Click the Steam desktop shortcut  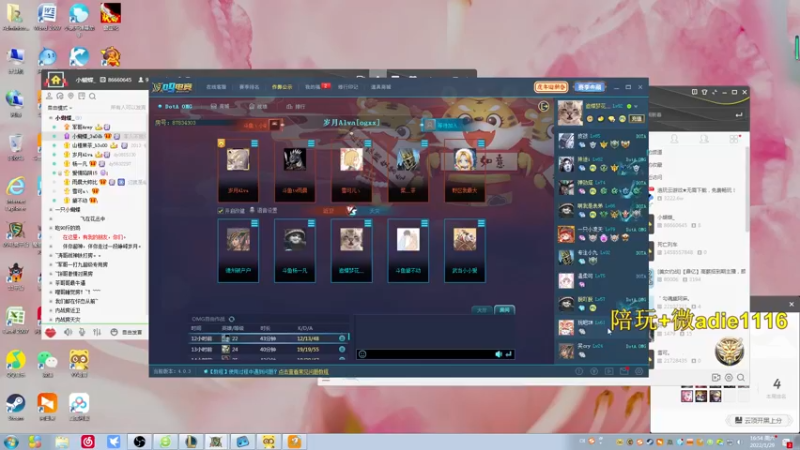pos(16,407)
